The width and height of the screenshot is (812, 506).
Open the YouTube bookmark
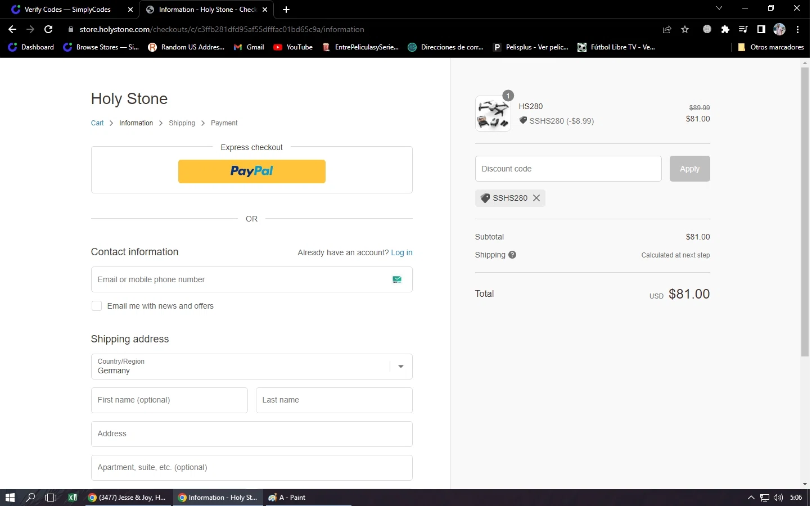pyautogui.click(x=293, y=47)
